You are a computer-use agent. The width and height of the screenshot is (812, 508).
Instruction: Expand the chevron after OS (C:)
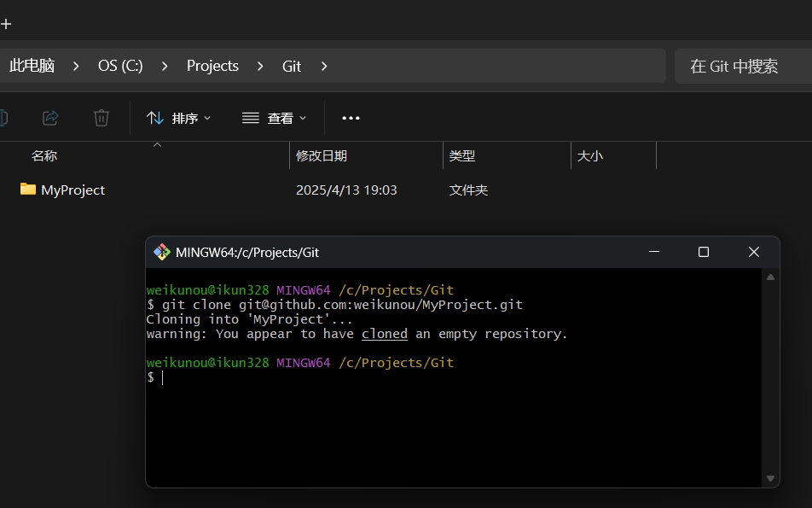click(165, 66)
